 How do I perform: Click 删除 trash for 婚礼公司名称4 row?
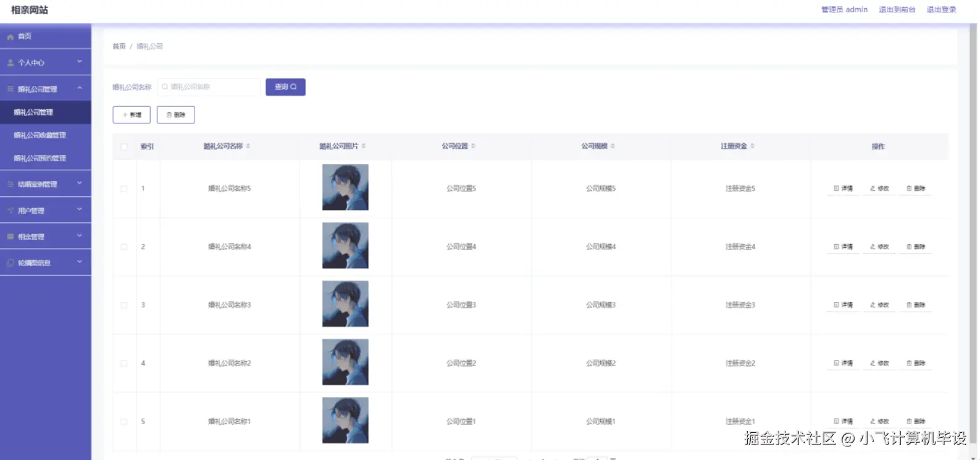[915, 246]
